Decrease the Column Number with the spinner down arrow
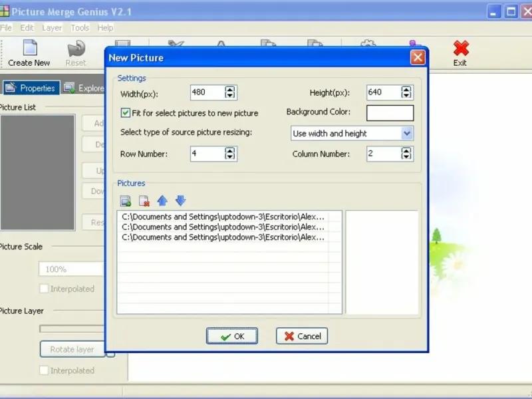Screen dimensions: 532x399 (406, 157)
